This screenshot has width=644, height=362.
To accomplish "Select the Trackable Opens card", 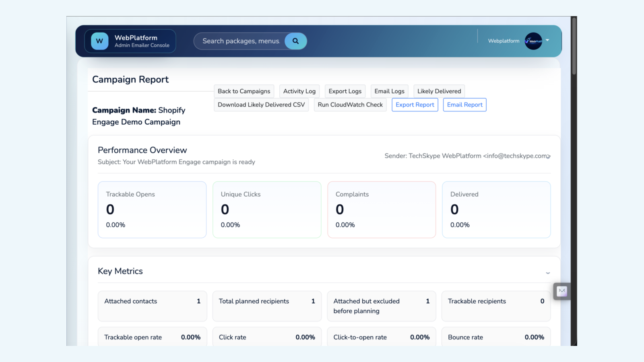I will 152,210.
